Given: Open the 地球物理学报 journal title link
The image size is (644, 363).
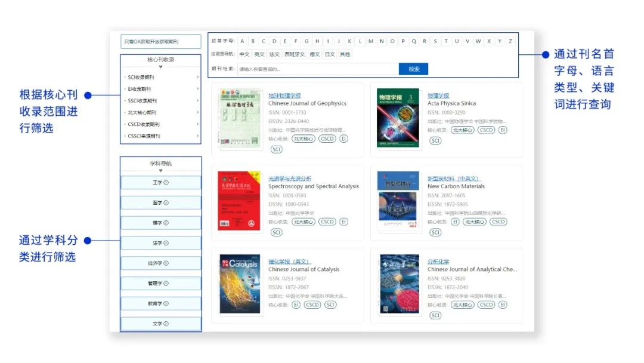Looking at the screenshot, I should tap(284, 96).
